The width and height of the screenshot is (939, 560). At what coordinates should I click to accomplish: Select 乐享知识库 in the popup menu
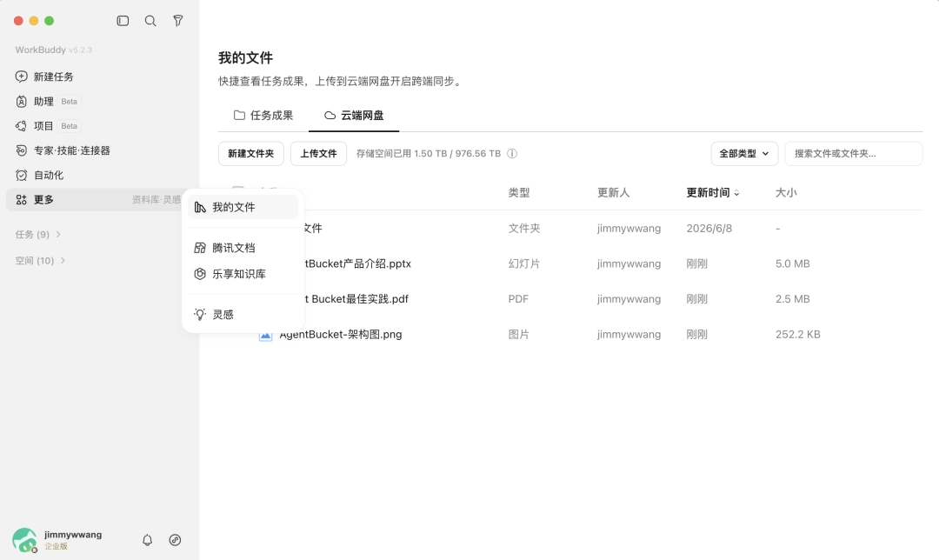pos(243,274)
